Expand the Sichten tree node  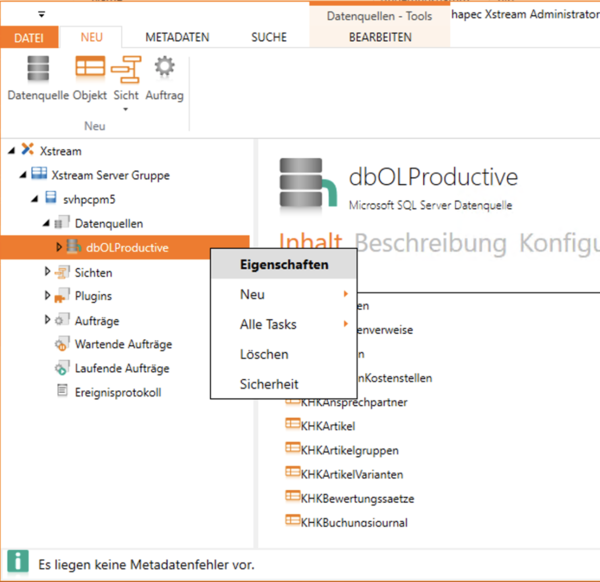pyautogui.click(x=47, y=271)
